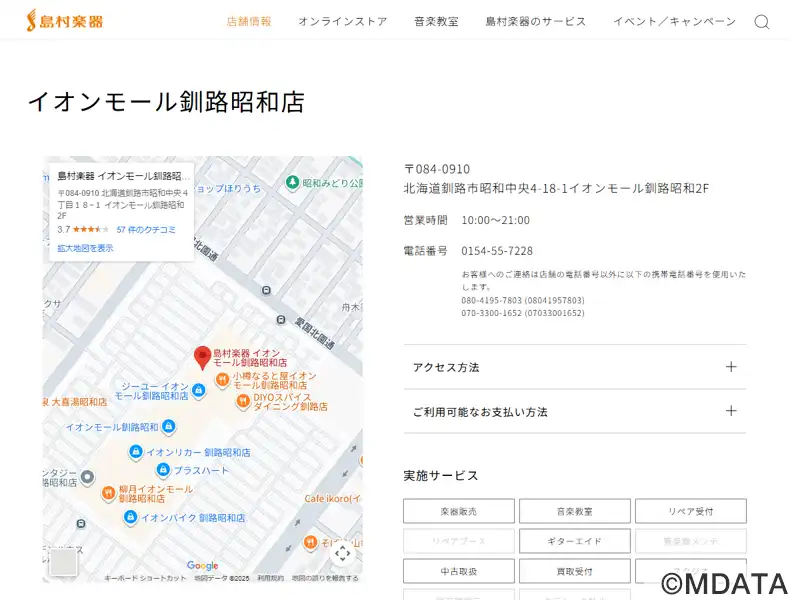Click ジーユー shopping marker on map
Viewport: 800px width, 600px height.
(198, 391)
